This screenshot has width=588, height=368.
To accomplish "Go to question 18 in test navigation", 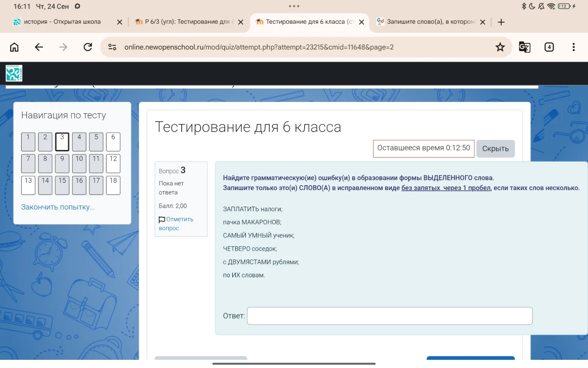I will pyautogui.click(x=113, y=185).
